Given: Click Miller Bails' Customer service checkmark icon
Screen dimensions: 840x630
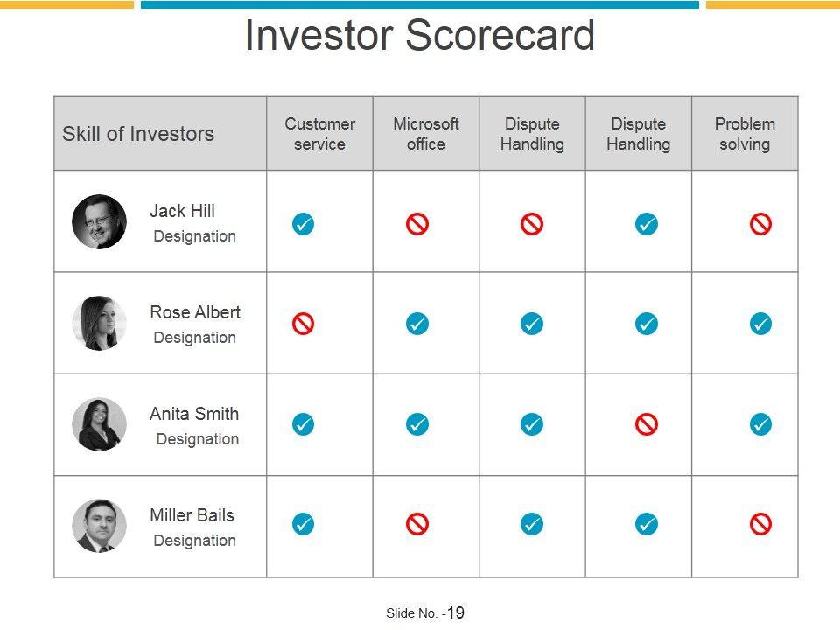Looking at the screenshot, I should (x=303, y=524).
